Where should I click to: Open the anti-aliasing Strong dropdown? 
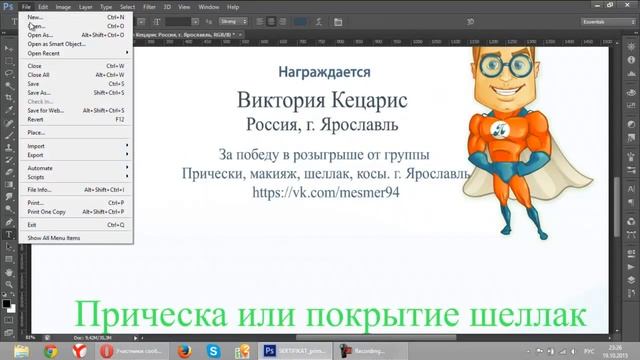233,21
